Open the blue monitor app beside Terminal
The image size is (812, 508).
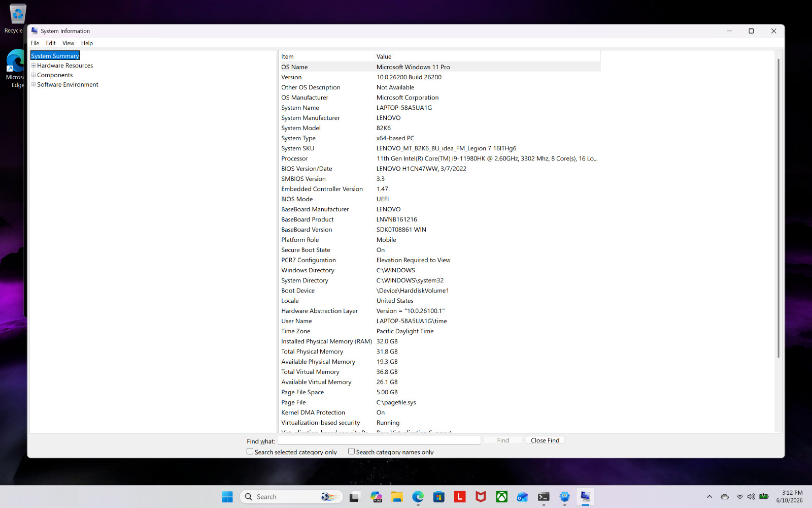(564, 497)
